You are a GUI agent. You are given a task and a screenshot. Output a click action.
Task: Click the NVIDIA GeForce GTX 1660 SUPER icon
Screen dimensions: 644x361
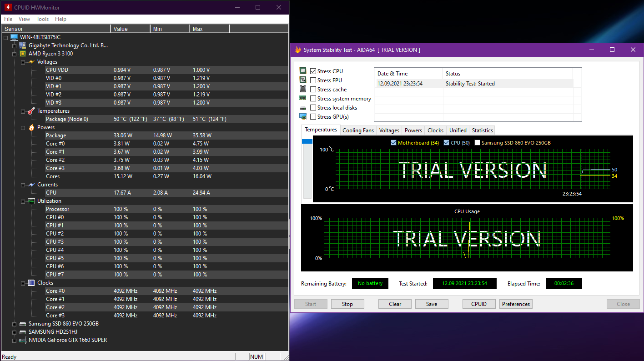pos(23,340)
